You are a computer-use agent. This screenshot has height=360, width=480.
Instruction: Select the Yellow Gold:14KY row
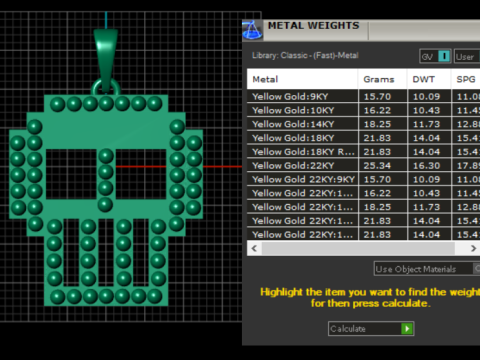[x=363, y=124]
